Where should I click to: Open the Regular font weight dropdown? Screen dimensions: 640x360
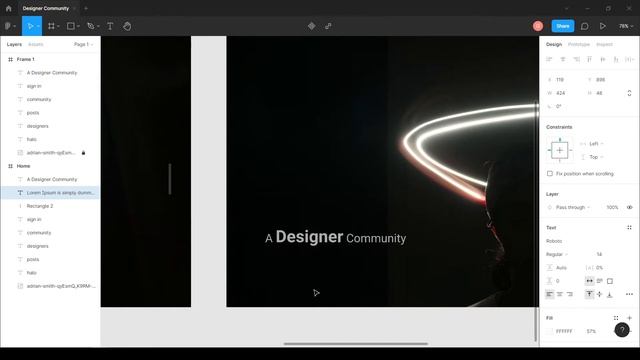[x=557, y=254]
